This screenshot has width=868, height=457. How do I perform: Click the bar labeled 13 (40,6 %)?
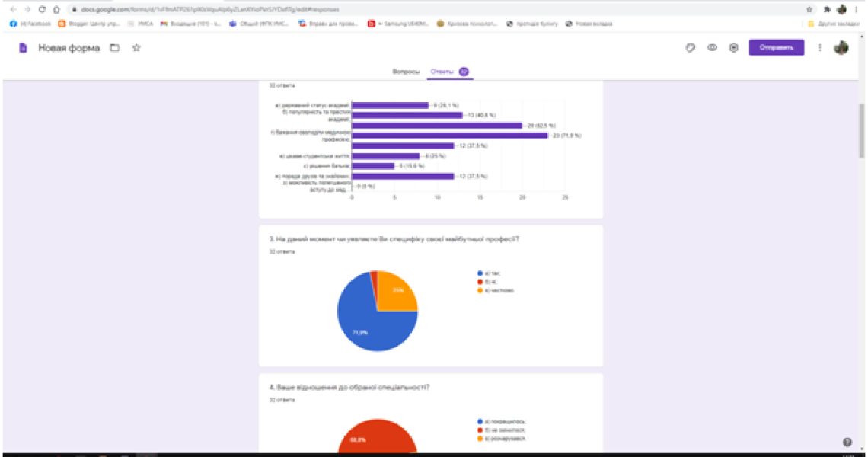pos(407,115)
